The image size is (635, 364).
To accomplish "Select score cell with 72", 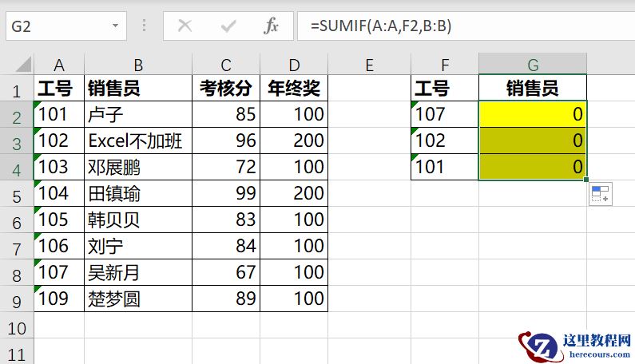I will [226, 167].
